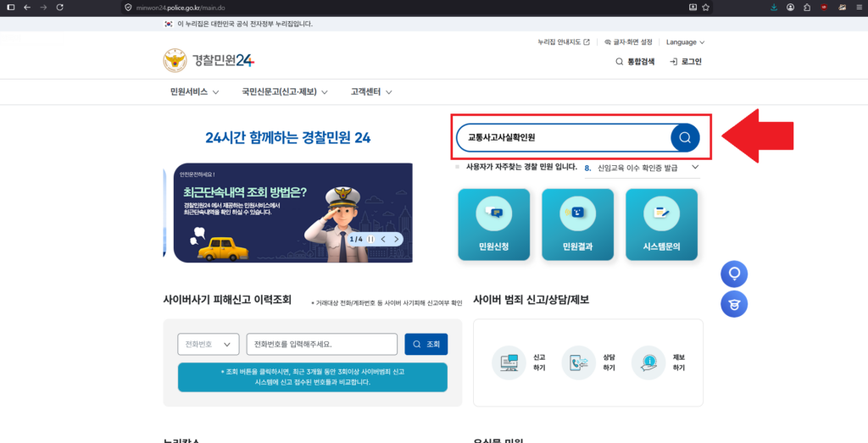Open 누리집 안내지도 link
This screenshot has height=443, width=868.
[x=564, y=42]
